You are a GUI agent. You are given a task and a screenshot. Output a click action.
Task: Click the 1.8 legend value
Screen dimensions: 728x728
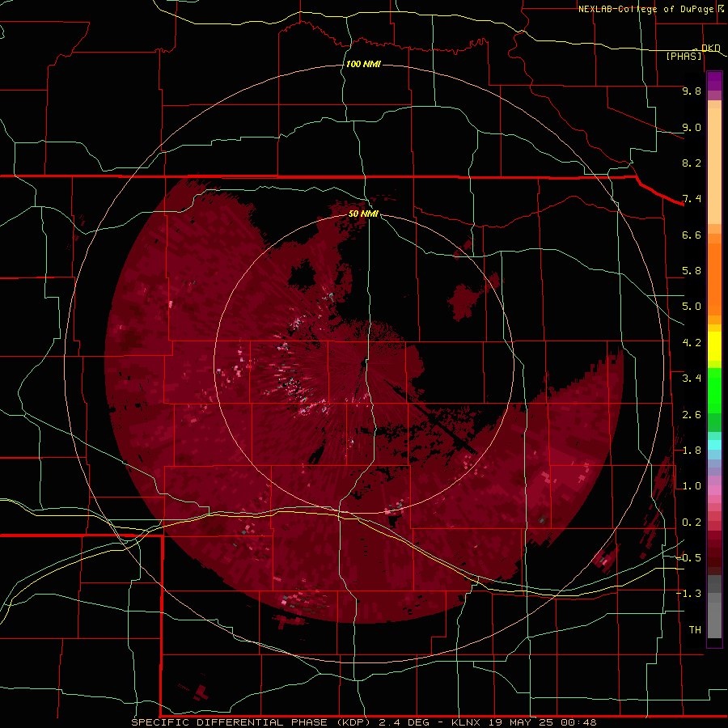[692, 451]
